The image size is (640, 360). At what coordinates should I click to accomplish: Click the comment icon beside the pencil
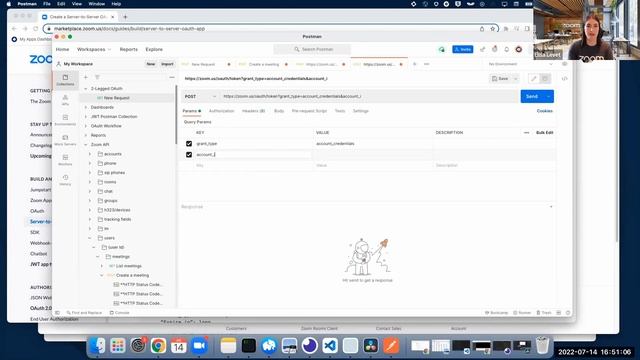point(545,78)
